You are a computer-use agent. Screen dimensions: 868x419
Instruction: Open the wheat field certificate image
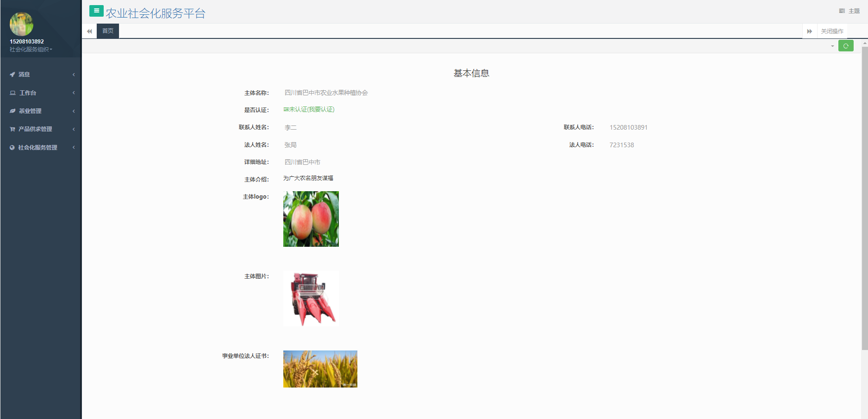(x=320, y=369)
